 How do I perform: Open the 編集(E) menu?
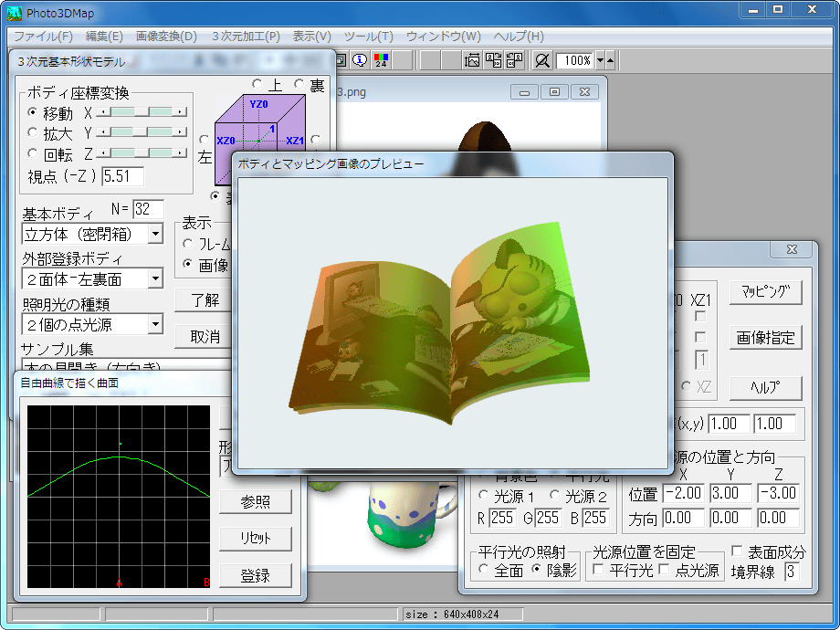click(104, 37)
